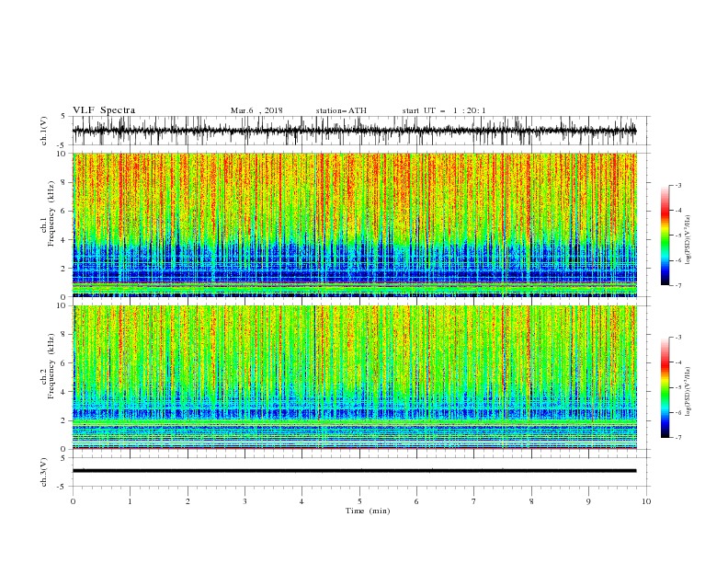
Task: Click the ch.1 colorbar 'log(PSD)(V²/Hz)' label
Action: [x=688, y=240]
